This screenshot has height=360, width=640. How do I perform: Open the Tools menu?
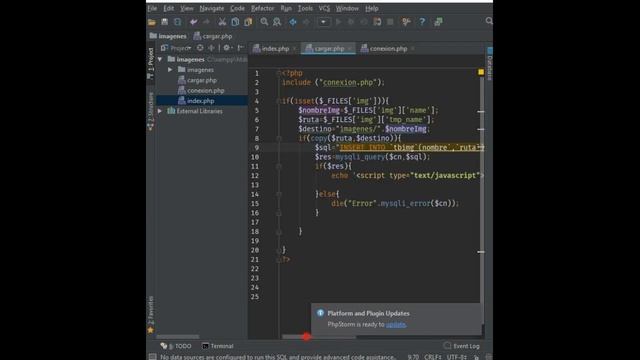(x=305, y=8)
